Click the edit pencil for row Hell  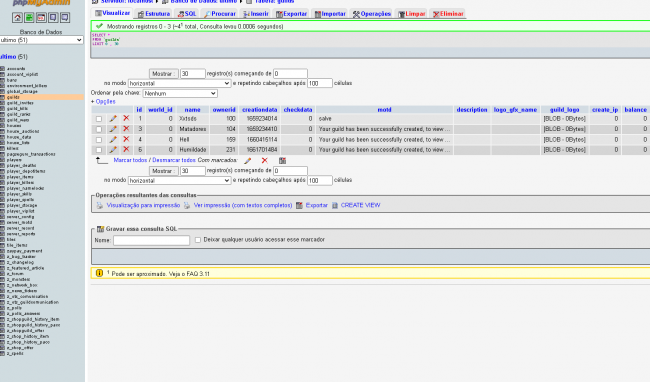[x=113, y=139]
